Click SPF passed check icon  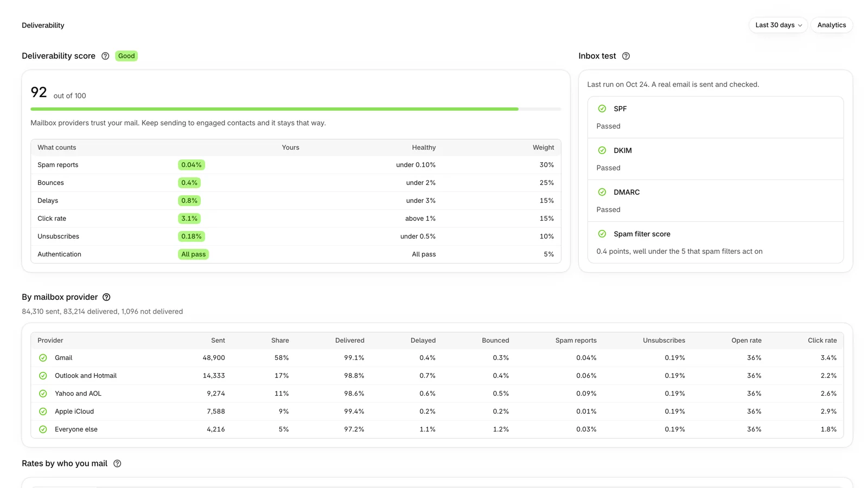click(x=602, y=108)
